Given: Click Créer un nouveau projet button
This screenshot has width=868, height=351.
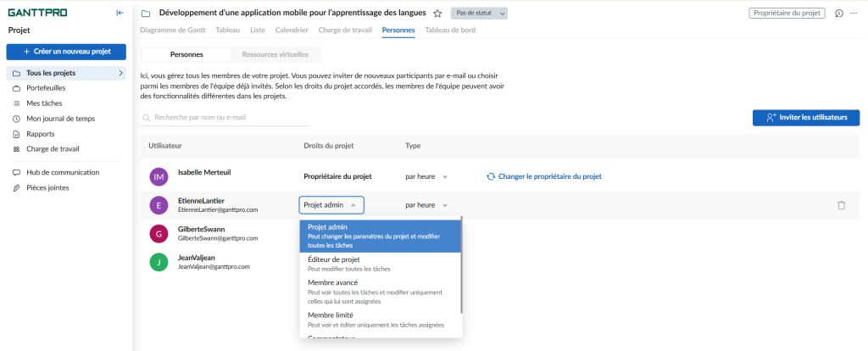Looking at the screenshot, I should pos(66,52).
